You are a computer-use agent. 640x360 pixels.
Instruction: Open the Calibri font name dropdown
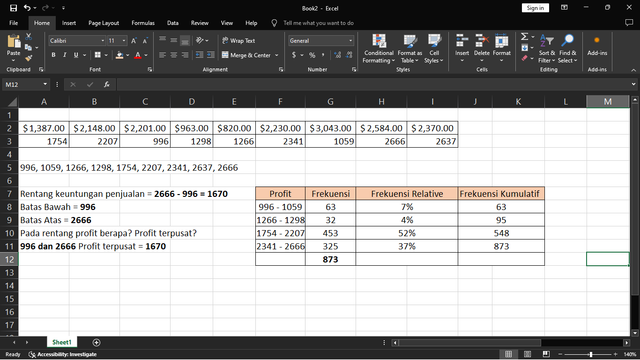click(102, 41)
